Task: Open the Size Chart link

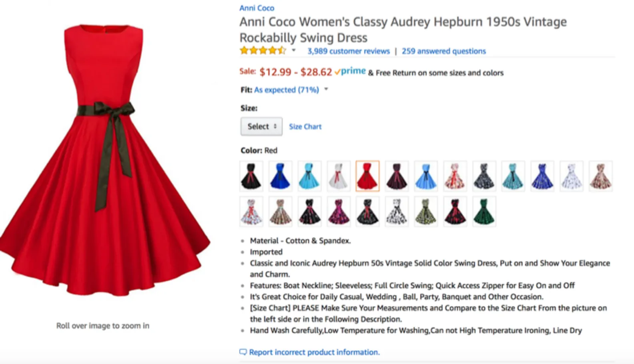Action: click(305, 127)
